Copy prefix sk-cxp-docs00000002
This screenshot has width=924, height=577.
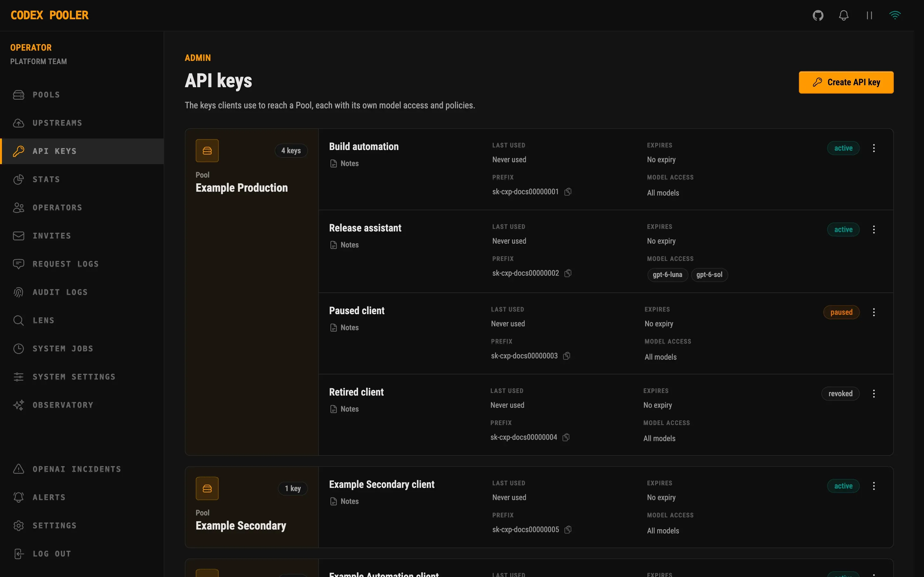tap(568, 273)
